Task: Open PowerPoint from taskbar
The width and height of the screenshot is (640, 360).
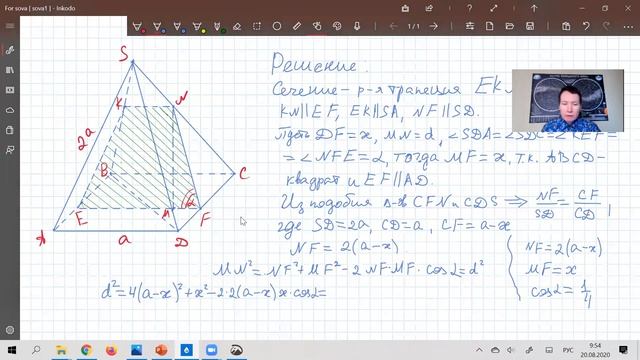Action: click(161, 350)
